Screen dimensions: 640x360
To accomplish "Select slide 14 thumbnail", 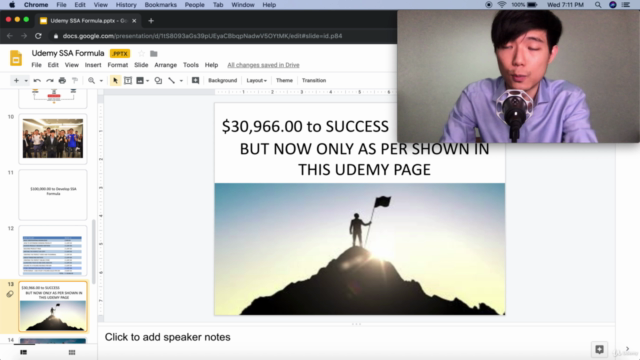I will tap(53, 341).
